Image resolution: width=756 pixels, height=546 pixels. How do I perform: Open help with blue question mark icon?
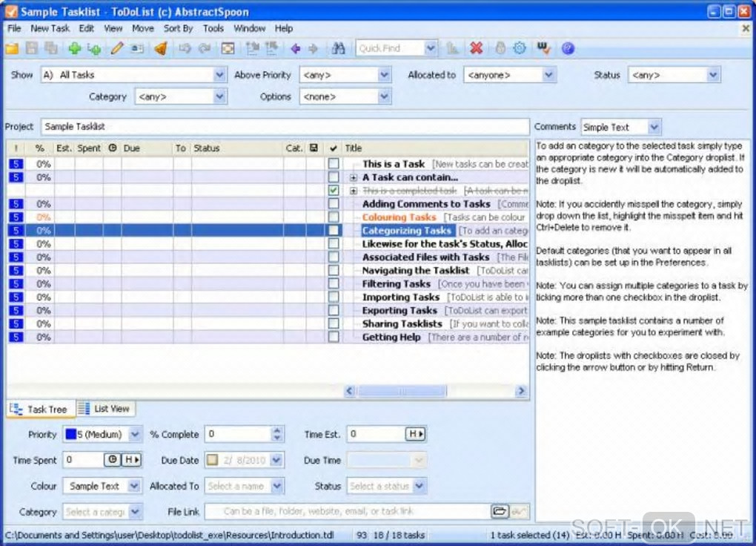coord(568,48)
